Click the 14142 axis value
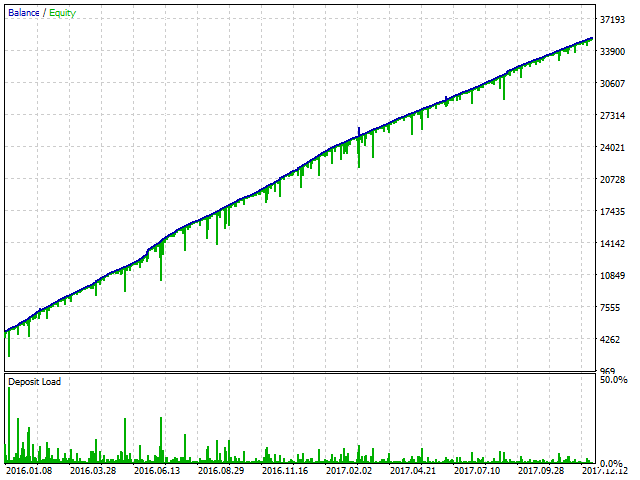The image size is (640, 480). pyautogui.click(x=612, y=244)
